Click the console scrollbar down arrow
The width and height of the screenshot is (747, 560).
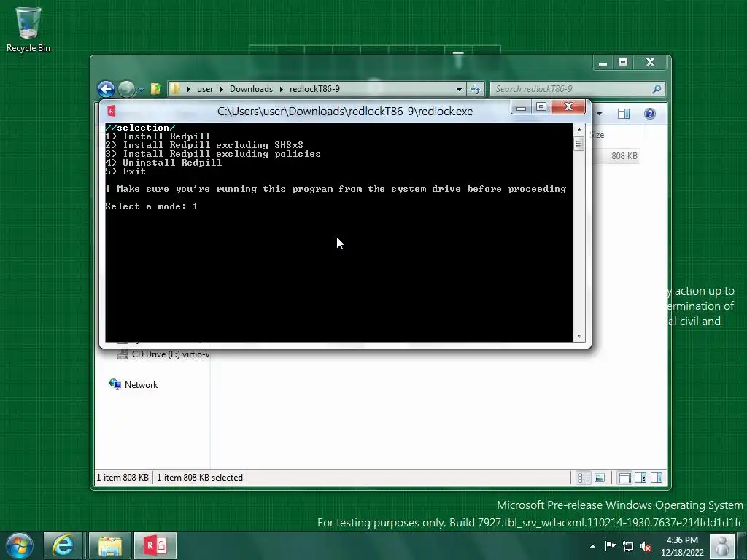[578, 335]
